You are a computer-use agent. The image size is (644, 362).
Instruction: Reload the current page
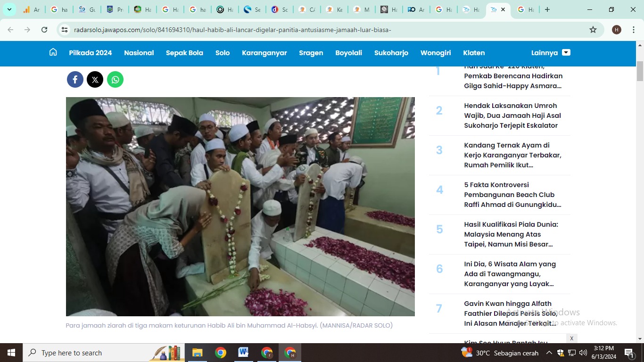44,29
